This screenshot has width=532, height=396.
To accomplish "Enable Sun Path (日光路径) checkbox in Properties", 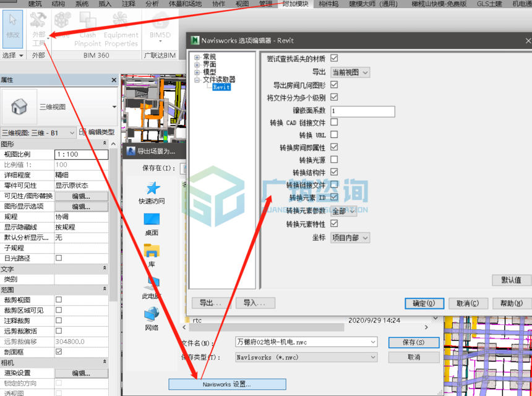I will [59, 258].
